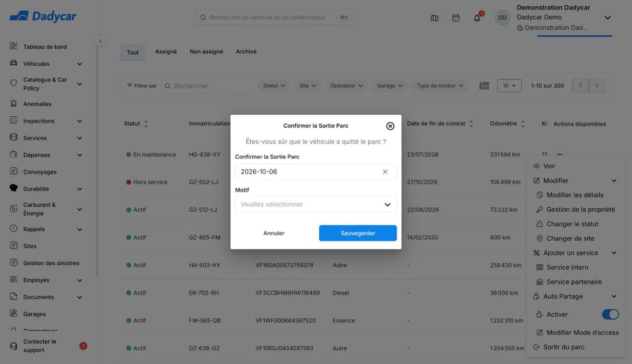The height and width of the screenshot is (364, 632).
Task: Click Annuler in the dialog
Action: click(x=274, y=233)
